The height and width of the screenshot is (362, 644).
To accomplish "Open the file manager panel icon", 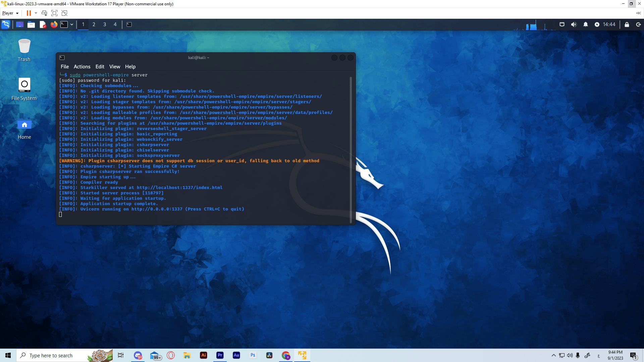I will (x=31, y=24).
